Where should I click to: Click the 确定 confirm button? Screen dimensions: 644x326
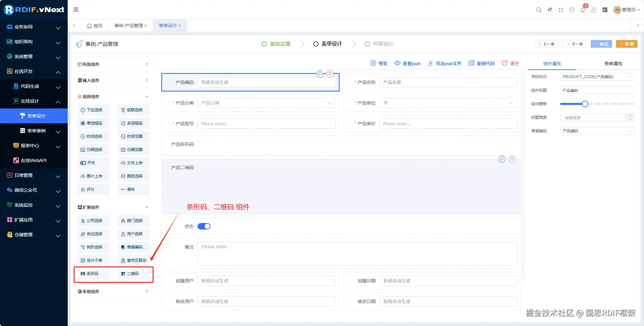click(601, 44)
